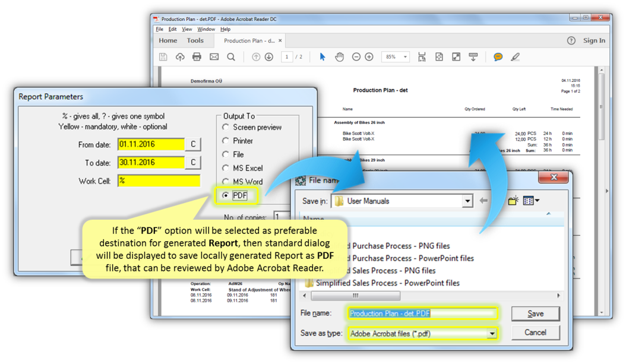Click the C button next to To date
The image size is (626, 364).
click(193, 163)
